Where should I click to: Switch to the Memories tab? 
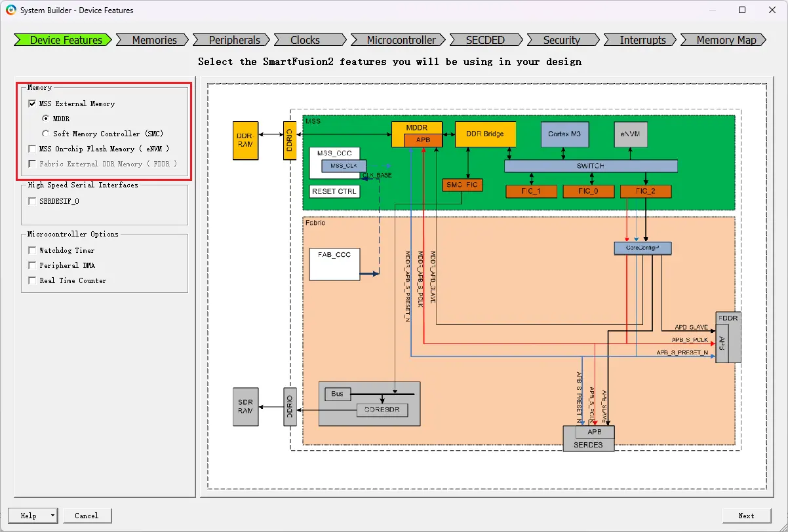click(154, 40)
